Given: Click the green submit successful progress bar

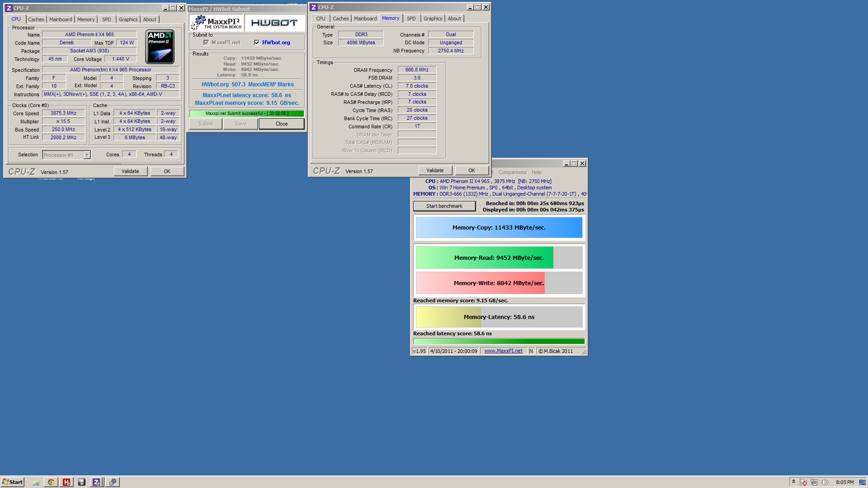Looking at the screenshot, I should click(x=247, y=113).
